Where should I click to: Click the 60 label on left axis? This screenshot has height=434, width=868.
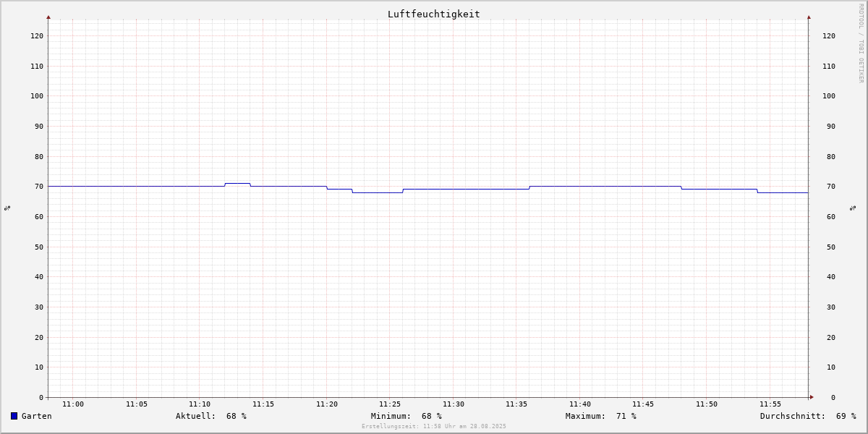39,216
